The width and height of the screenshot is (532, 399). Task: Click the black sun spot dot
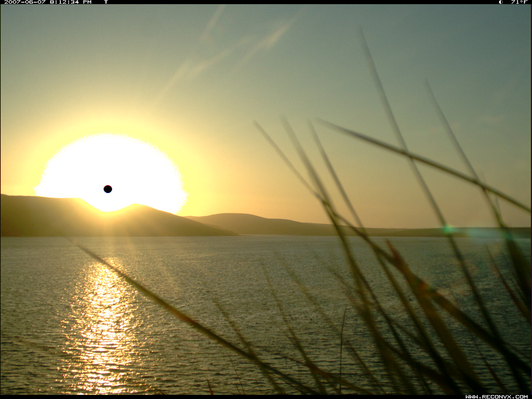(x=108, y=189)
